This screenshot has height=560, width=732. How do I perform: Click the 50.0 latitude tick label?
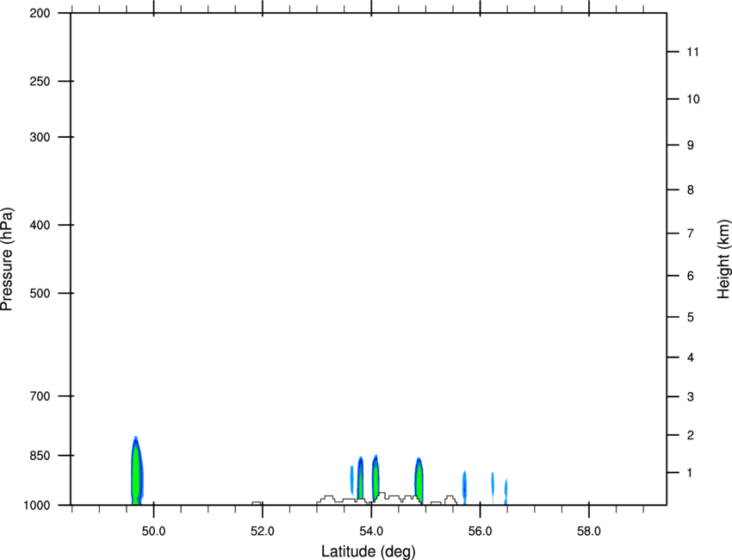click(x=154, y=531)
